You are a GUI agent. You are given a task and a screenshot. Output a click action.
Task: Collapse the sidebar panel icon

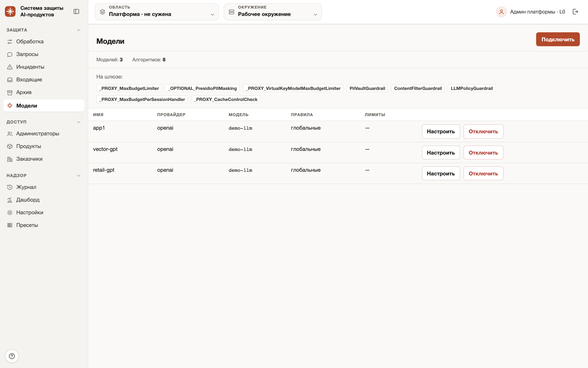click(x=76, y=11)
